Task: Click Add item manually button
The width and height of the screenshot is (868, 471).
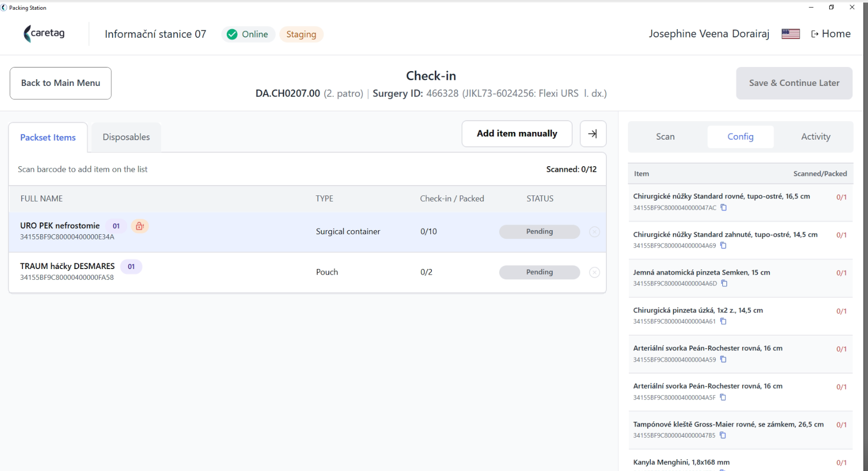Action: (x=517, y=134)
